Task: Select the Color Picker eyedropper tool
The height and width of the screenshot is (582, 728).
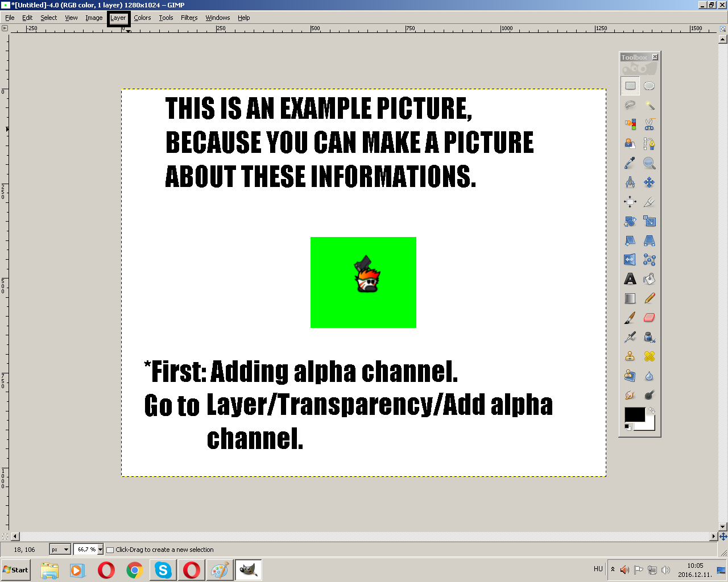Action: click(x=630, y=163)
